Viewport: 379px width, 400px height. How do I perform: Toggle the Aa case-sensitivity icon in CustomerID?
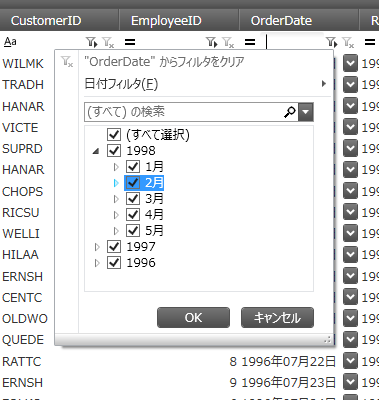(10, 42)
